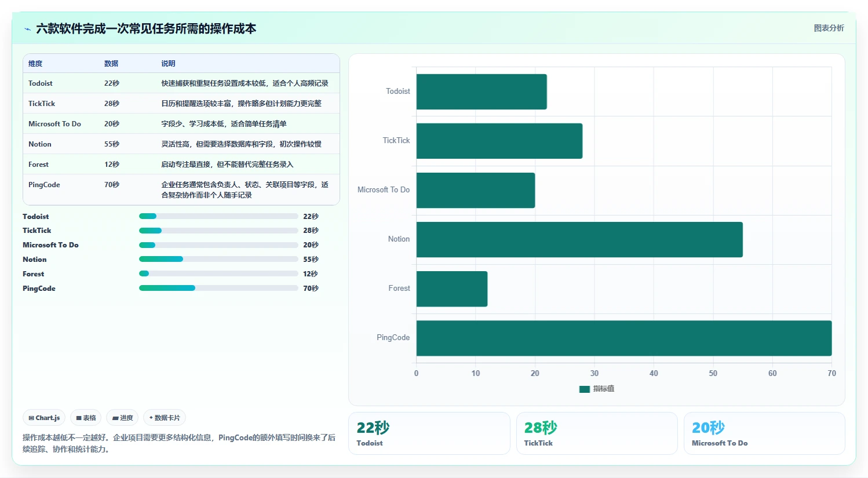This screenshot has height=478, width=868.
Task: Click description 字段少、学习成本低
Action: (x=224, y=124)
